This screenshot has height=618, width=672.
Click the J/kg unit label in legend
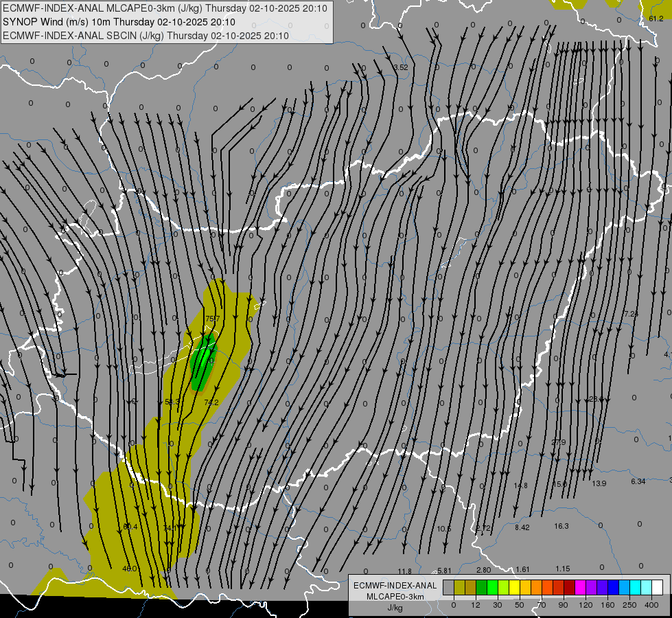click(x=395, y=608)
